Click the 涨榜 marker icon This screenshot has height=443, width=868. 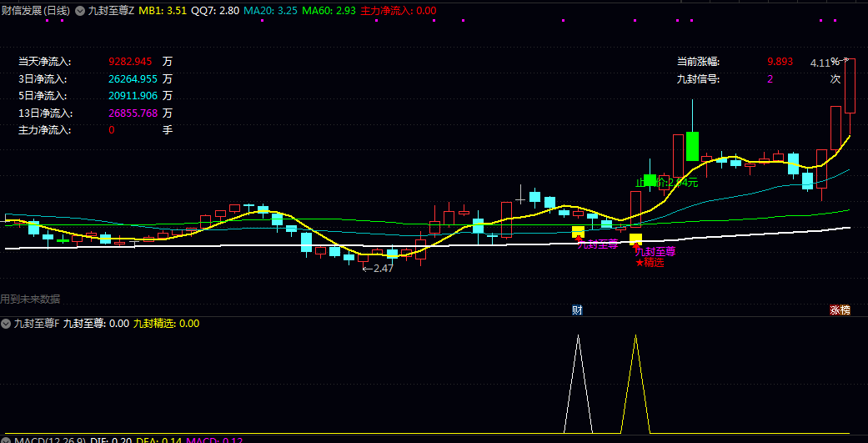840,310
